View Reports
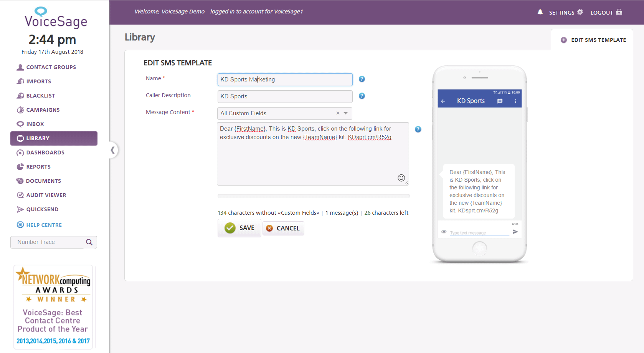The height and width of the screenshot is (353, 644). 38,166
